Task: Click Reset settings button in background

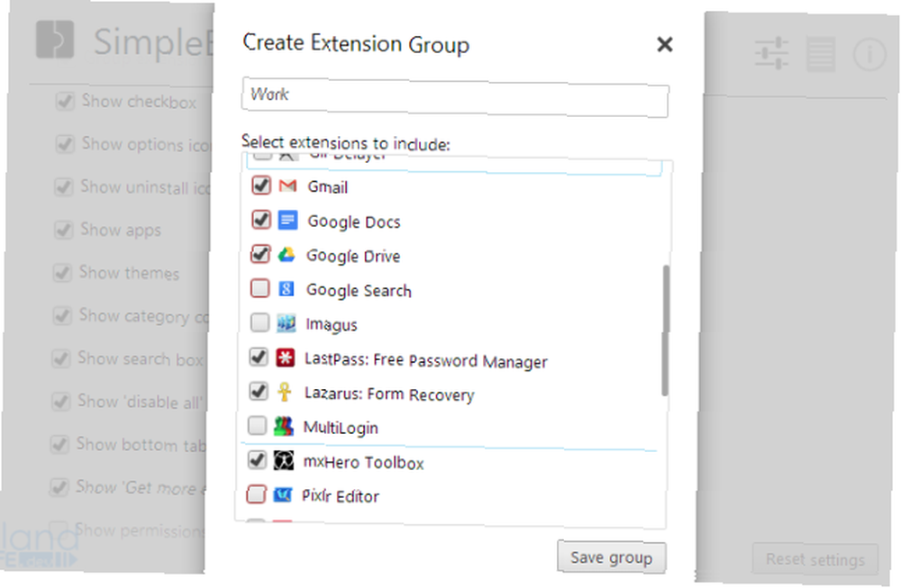Action: pyautogui.click(x=815, y=559)
